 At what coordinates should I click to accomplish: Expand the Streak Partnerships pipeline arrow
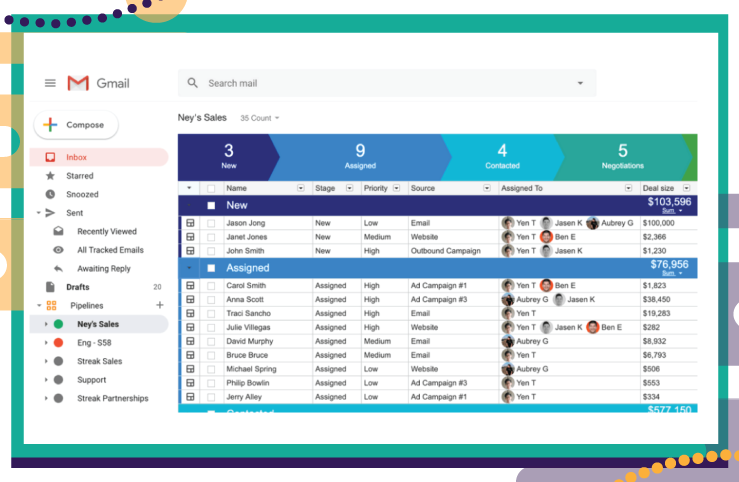pos(46,398)
